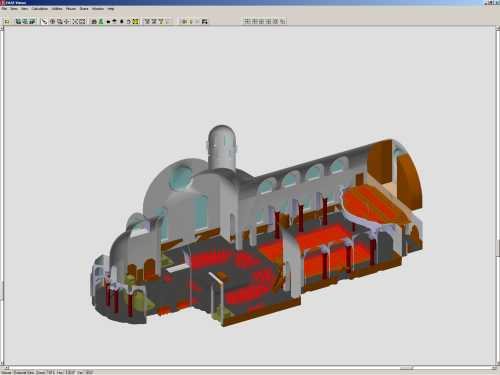Click the yellow highlighted toolbar icon
This screenshot has height=375, width=500.
(135, 21)
